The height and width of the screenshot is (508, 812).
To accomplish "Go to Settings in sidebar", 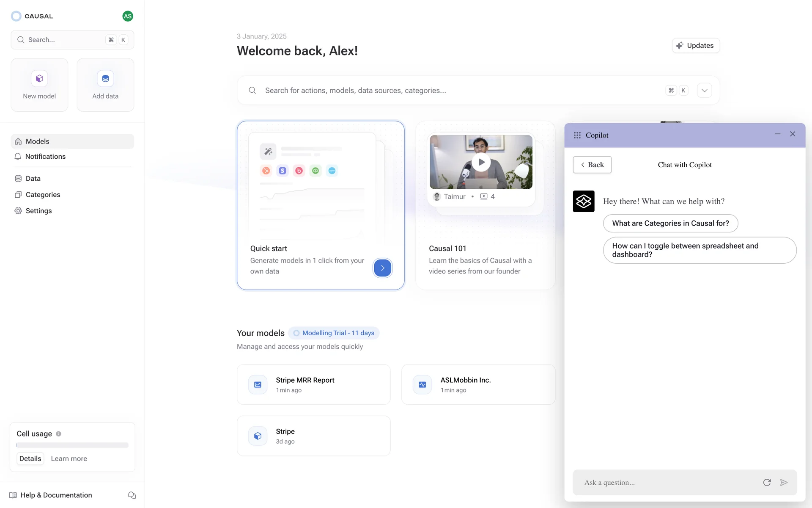I will pos(38,211).
